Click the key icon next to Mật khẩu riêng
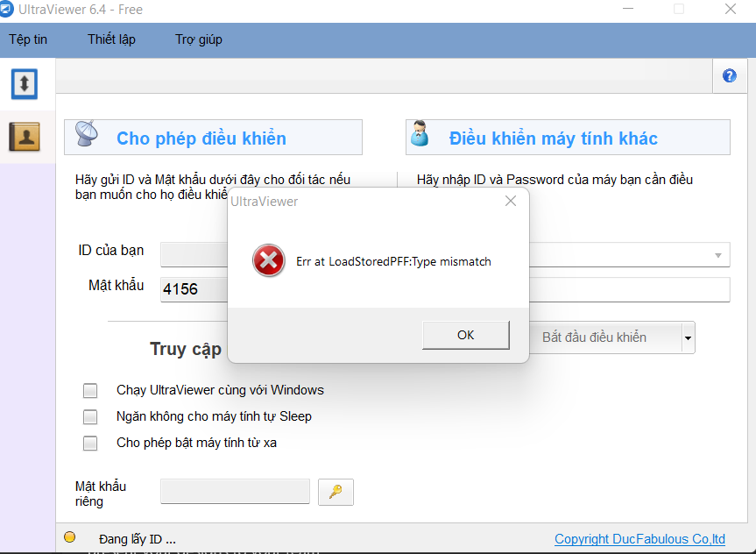Screen dimensions: 756x554 (x=336, y=492)
